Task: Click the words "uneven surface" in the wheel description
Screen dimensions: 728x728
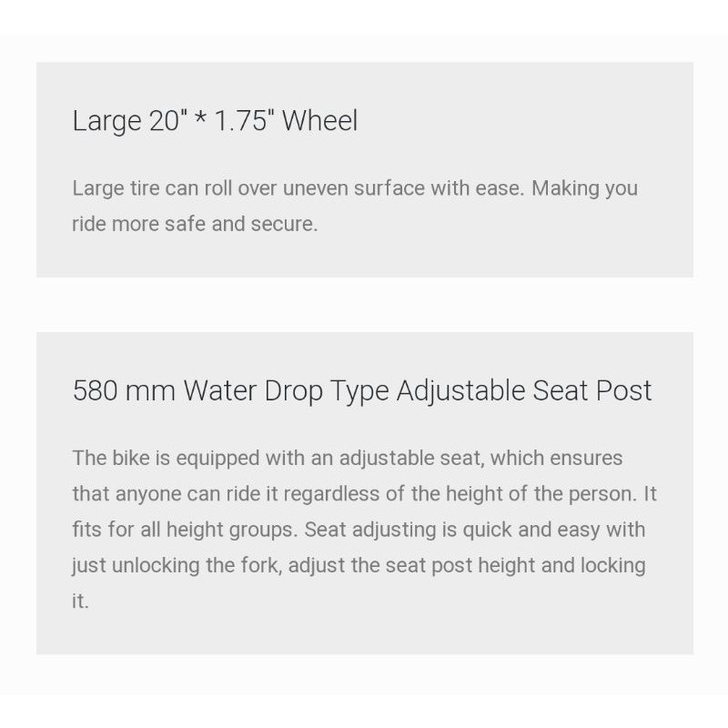Action: [354, 189]
